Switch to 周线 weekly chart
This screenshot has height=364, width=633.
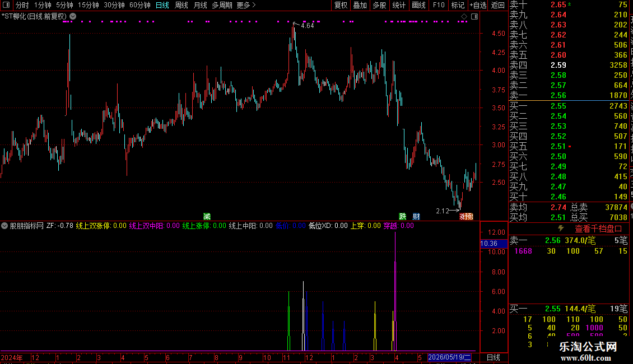tap(181, 5)
